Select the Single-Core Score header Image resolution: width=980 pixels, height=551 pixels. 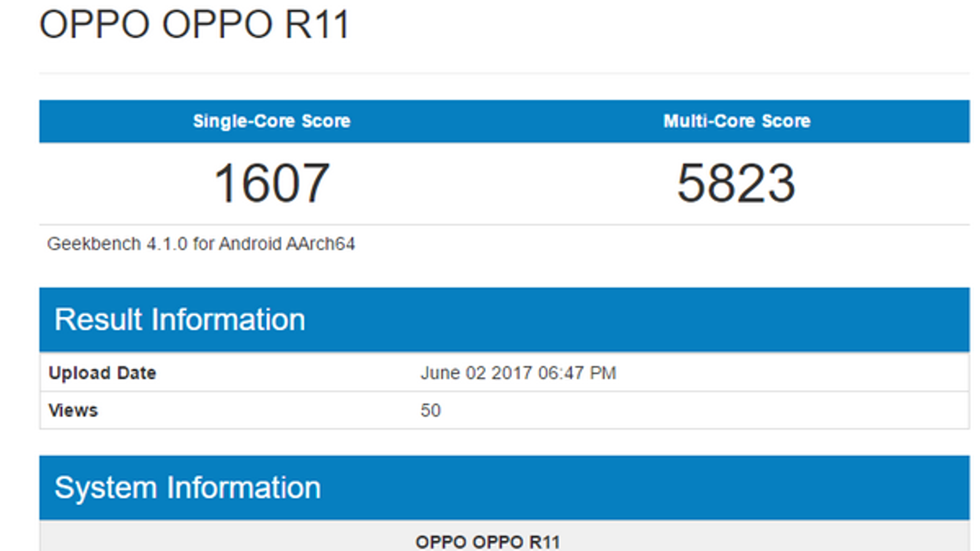coord(272,121)
